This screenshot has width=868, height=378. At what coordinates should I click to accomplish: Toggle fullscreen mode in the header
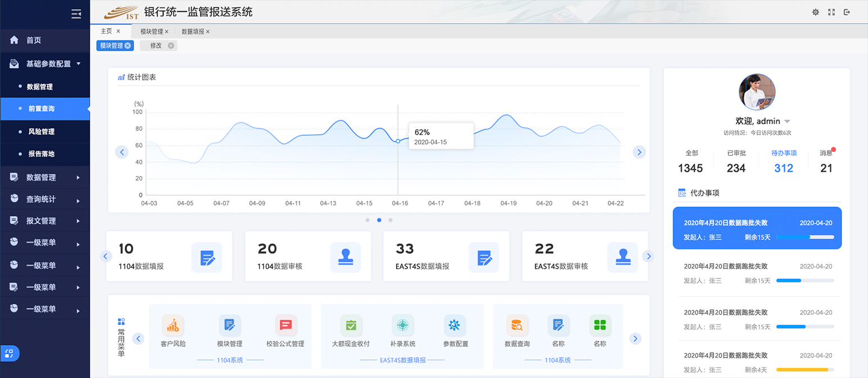pyautogui.click(x=831, y=12)
